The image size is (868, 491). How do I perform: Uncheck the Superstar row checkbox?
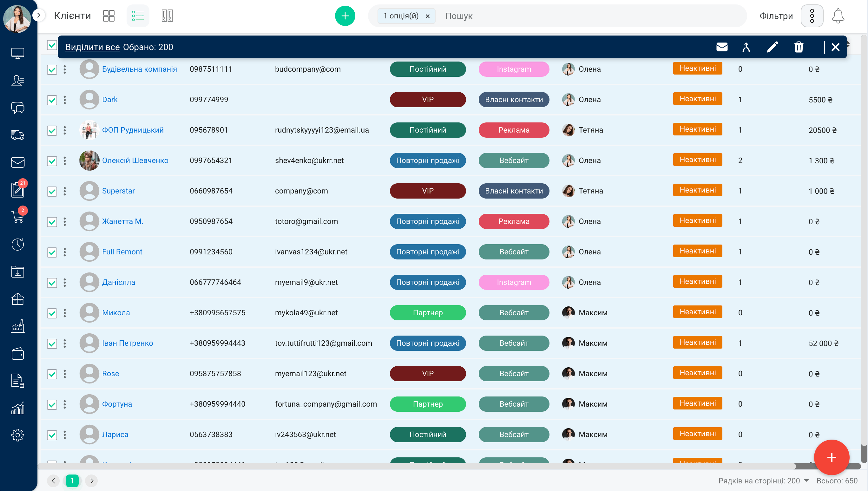(52, 192)
